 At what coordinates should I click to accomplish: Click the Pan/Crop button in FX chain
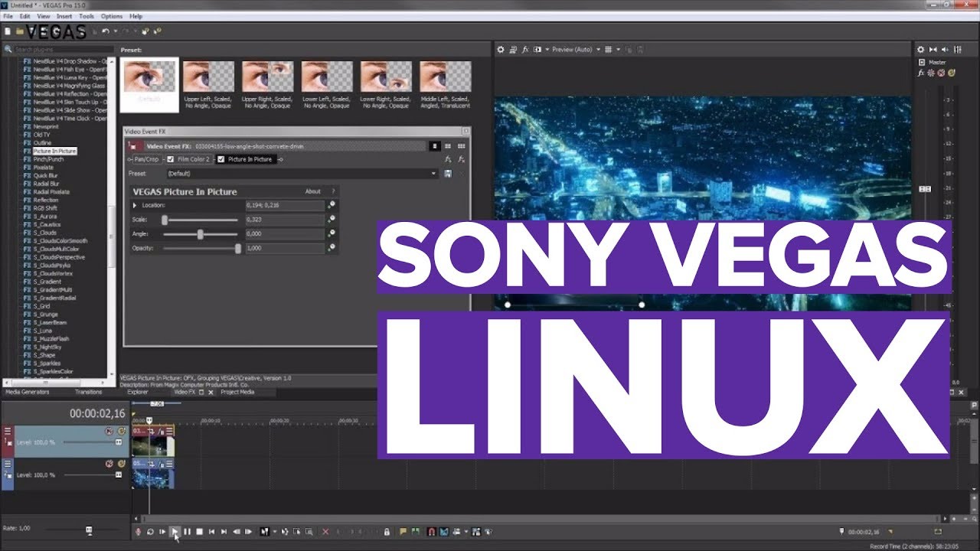[x=147, y=159]
